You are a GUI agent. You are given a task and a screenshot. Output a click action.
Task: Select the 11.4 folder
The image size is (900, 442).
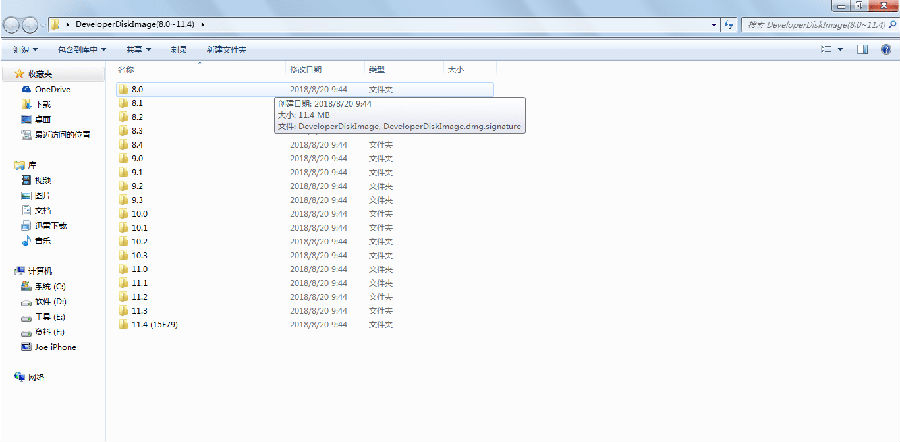pos(148,324)
